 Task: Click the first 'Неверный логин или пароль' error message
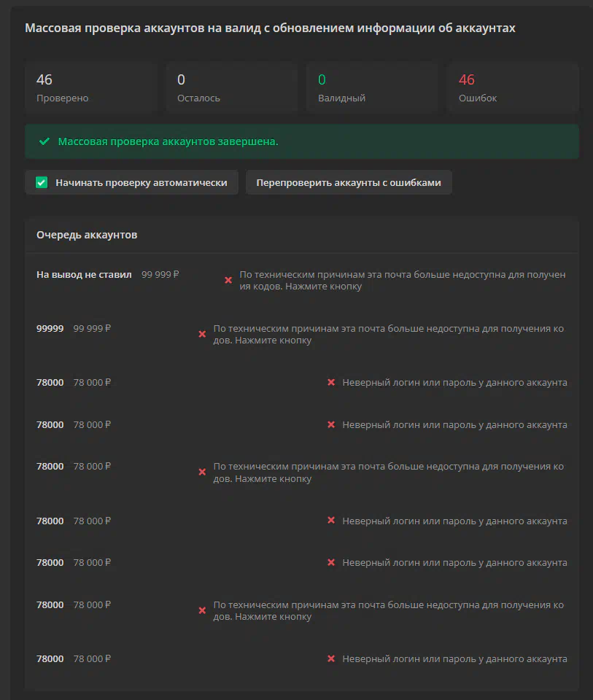click(454, 383)
